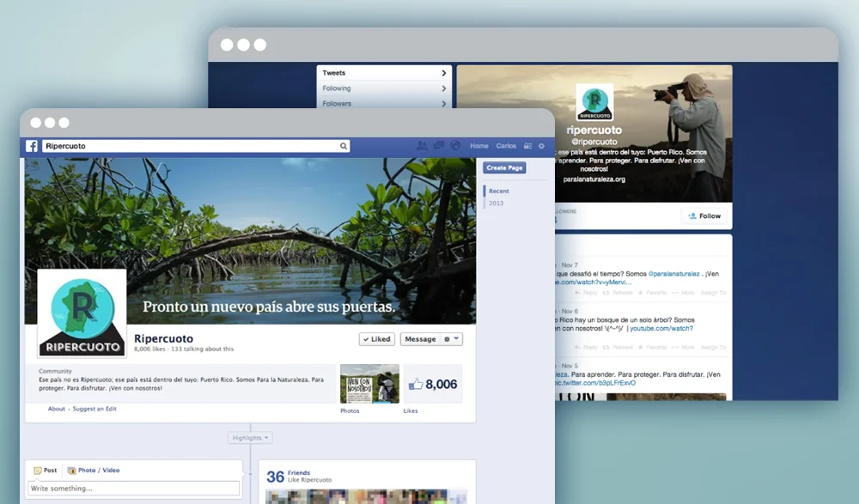Click Ripercuoto avatar in the Twitter window
The width and height of the screenshot is (859, 504).
tap(594, 102)
